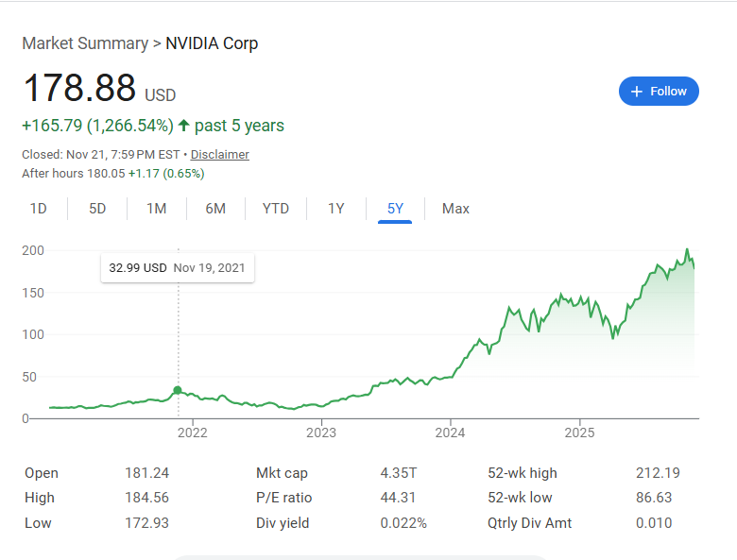Select the 5D time range tab
737x560 pixels.
[97, 209]
